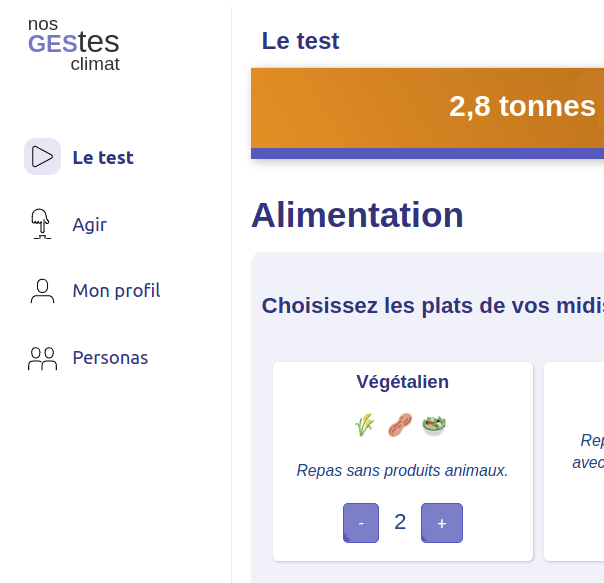Click the play icon beside Le test
Image resolution: width=604 pixels, height=583 pixels.
tap(42, 157)
